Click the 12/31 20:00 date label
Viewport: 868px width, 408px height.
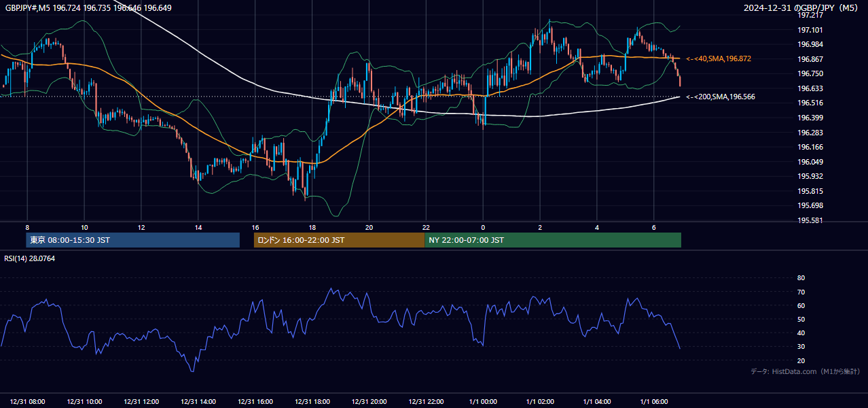(x=369, y=402)
